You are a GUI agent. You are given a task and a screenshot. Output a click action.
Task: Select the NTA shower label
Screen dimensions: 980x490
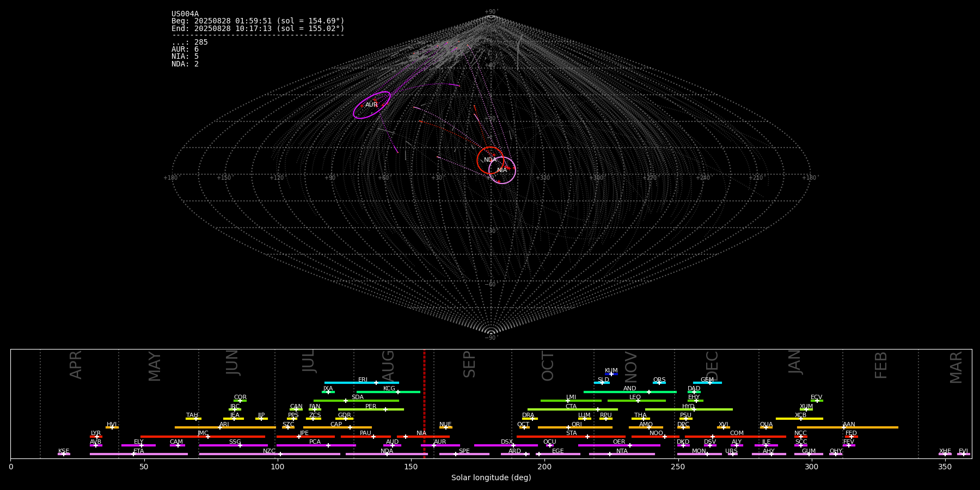click(622, 451)
